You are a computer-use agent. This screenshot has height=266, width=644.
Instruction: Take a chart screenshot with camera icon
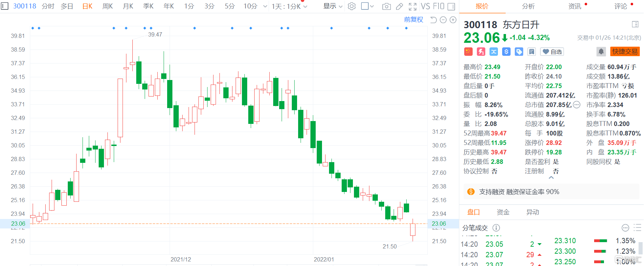pos(386,6)
